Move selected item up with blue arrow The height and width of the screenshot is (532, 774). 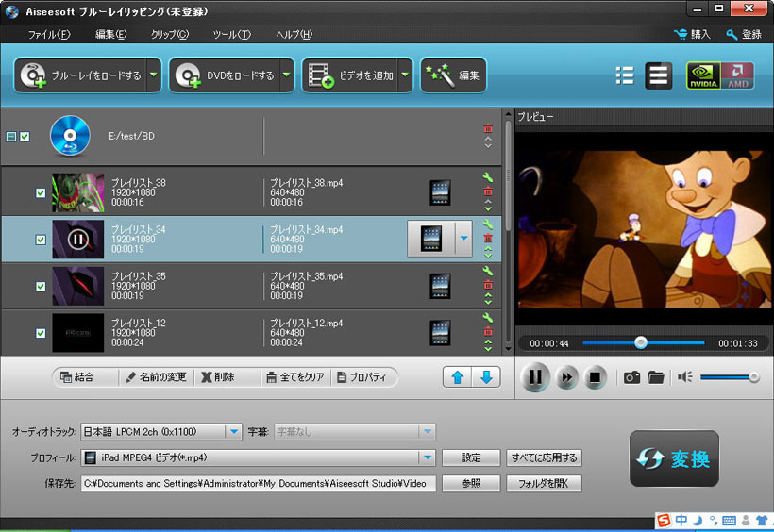click(x=458, y=377)
